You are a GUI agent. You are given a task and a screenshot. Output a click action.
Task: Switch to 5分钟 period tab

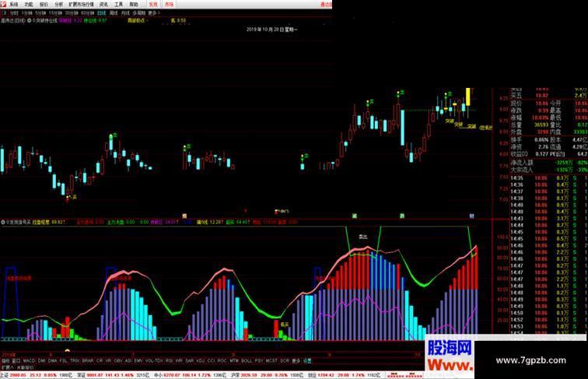[40, 12]
